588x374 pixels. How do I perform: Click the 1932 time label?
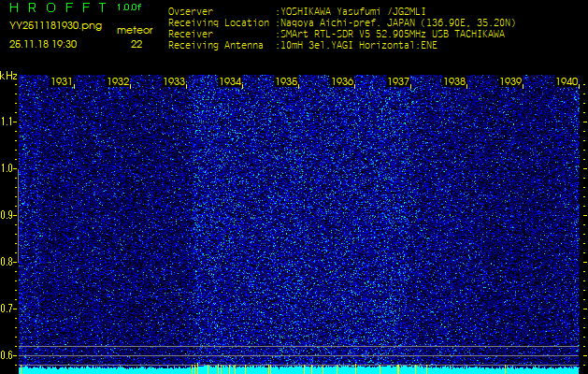click(x=118, y=81)
